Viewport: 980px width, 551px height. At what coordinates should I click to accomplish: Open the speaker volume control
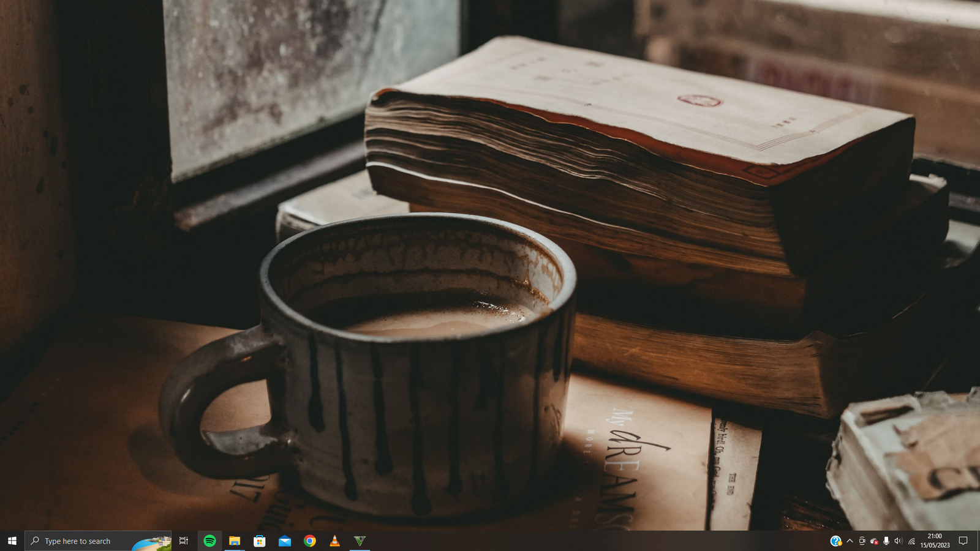(899, 541)
